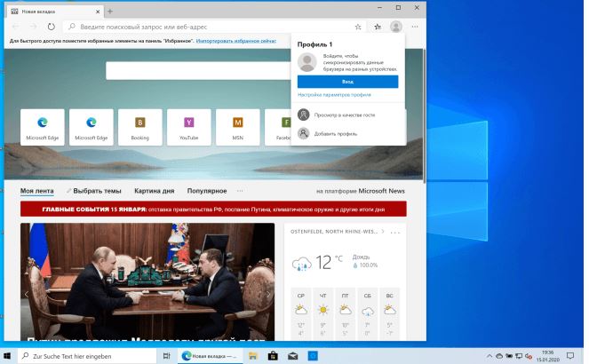The height and width of the screenshot is (364, 589).
Task: Open Windows Start menu
Action: click(9, 355)
